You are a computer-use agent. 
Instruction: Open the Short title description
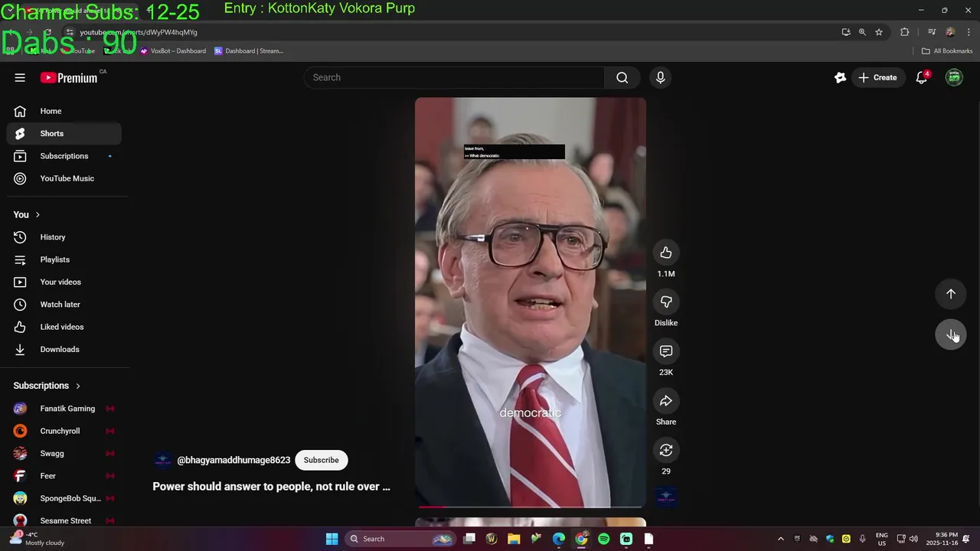[271, 486]
